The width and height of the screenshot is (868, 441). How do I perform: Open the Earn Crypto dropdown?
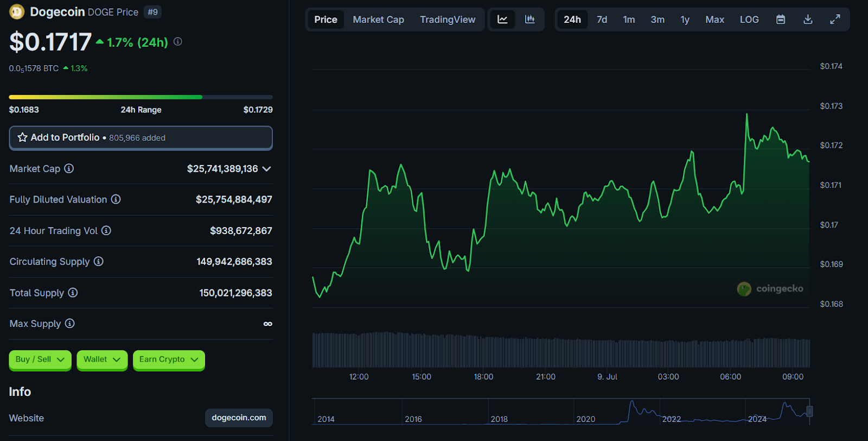(169, 360)
